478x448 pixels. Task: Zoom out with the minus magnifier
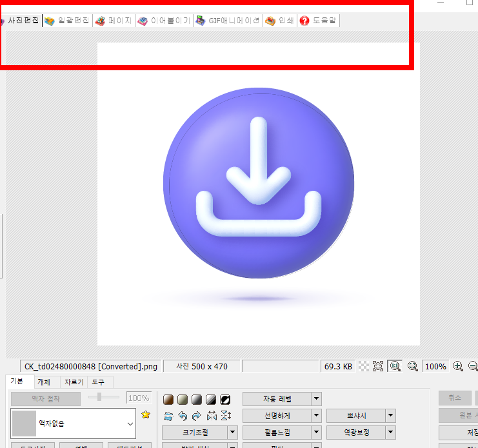point(473,366)
